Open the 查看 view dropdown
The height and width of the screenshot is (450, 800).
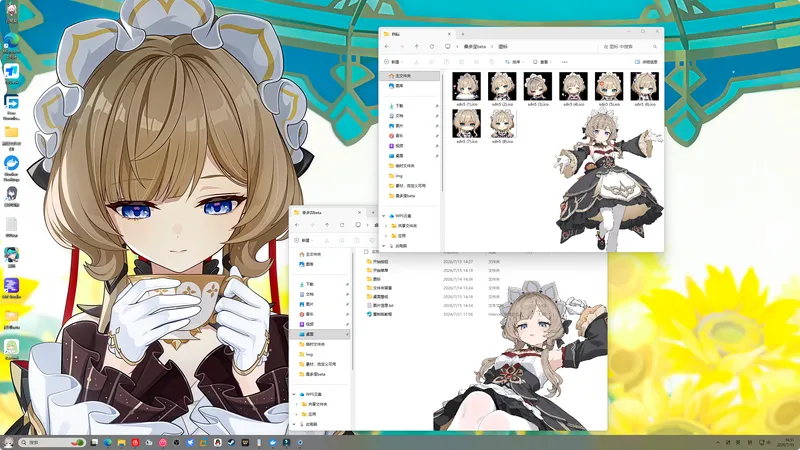tap(542, 62)
